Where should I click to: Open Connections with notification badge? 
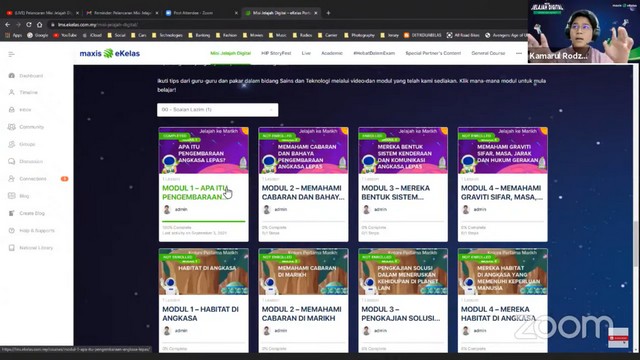click(x=38, y=179)
